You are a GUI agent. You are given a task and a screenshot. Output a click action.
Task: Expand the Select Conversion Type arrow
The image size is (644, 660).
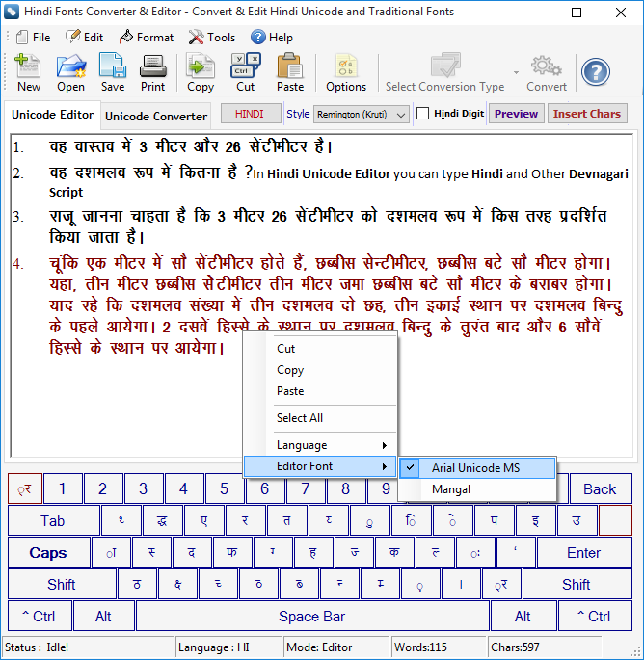516,73
